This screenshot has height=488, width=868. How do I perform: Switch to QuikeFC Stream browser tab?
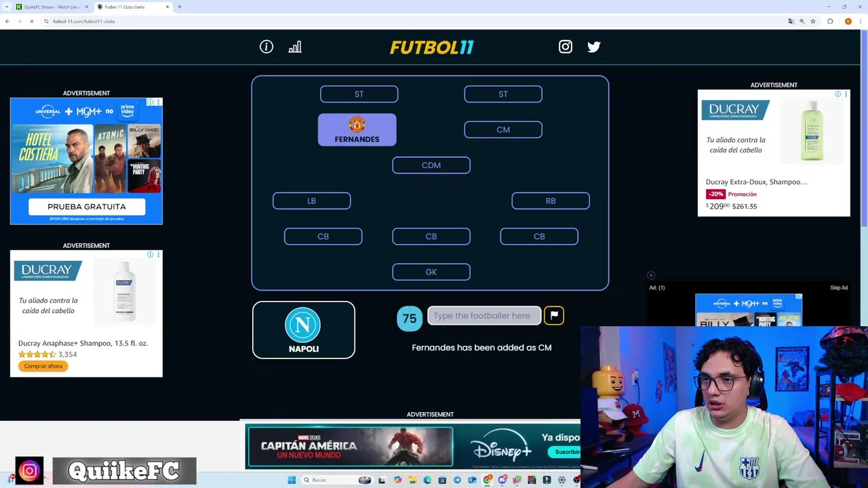(51, 7)
